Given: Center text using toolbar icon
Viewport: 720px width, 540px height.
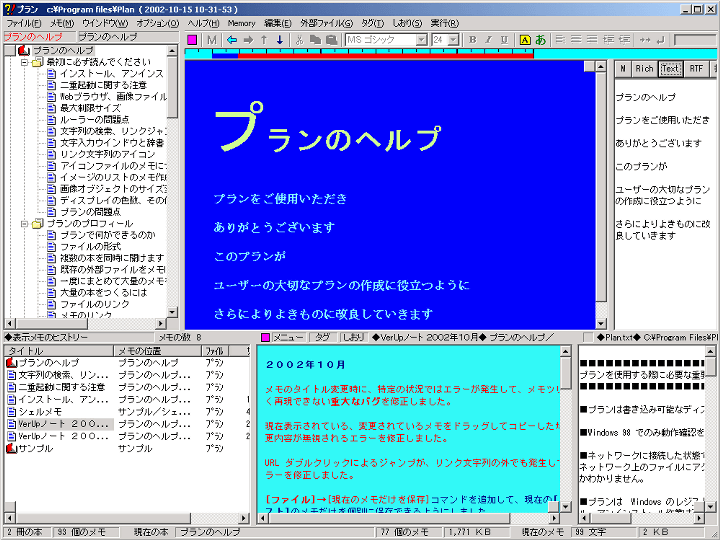Looking at the screenshot, I should pos(576,40).
